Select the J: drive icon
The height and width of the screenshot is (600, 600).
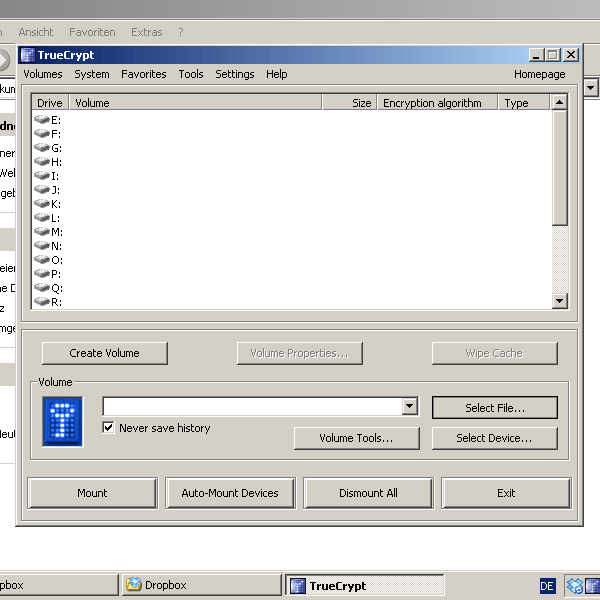point(42,189)
